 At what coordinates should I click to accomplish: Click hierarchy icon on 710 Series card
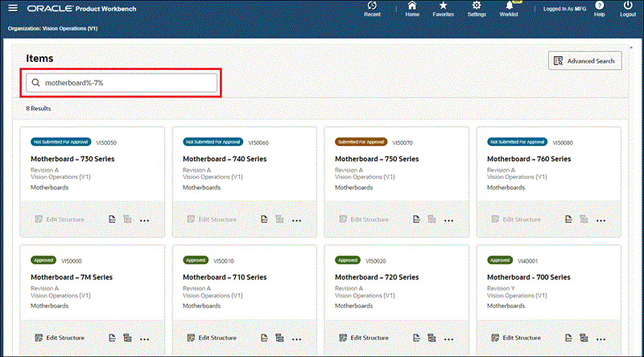[279, 338]
